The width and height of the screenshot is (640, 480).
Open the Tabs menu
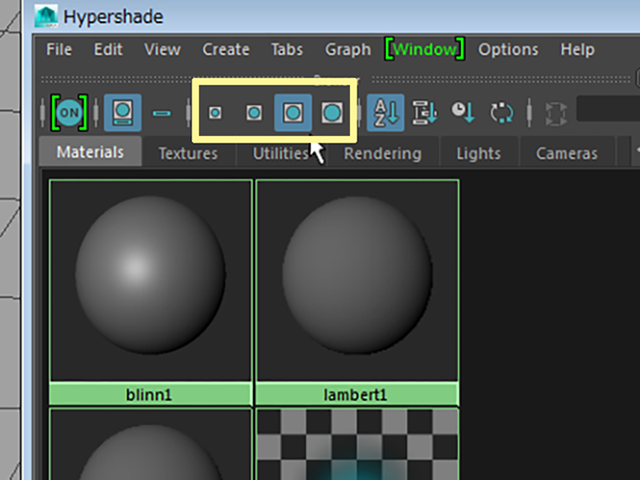(287, 50)
